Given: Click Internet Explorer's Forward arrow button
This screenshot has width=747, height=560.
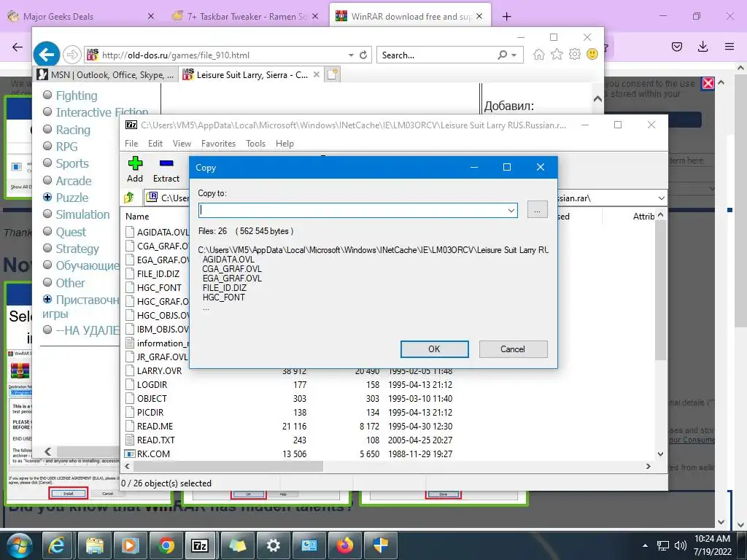Looking at the screenshot, I should (x=72, y=55).
